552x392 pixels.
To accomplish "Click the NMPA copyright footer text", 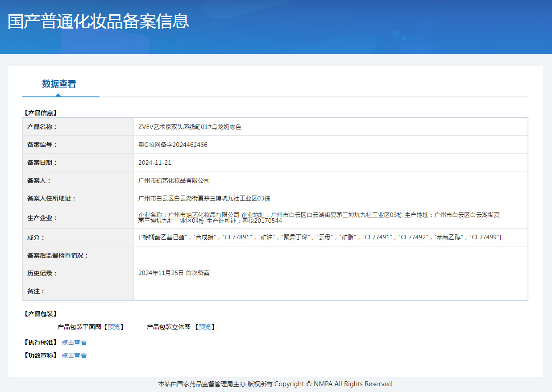I will point(275,384).
